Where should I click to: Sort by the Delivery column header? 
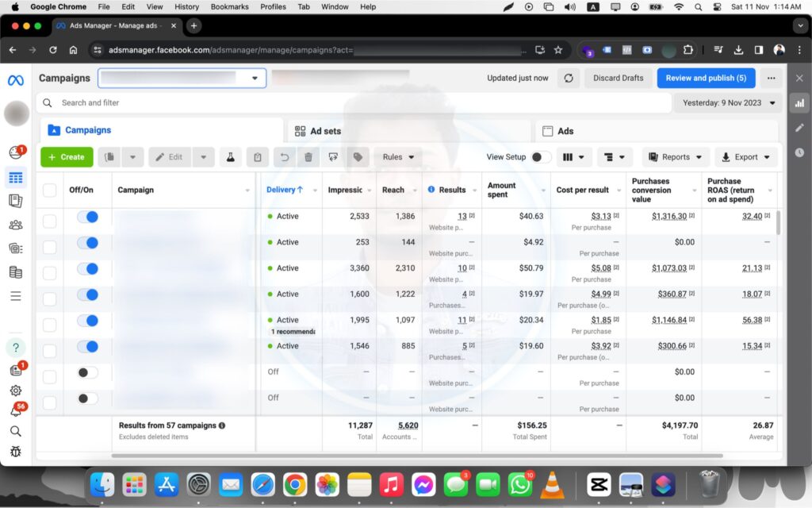coord(285,190)
